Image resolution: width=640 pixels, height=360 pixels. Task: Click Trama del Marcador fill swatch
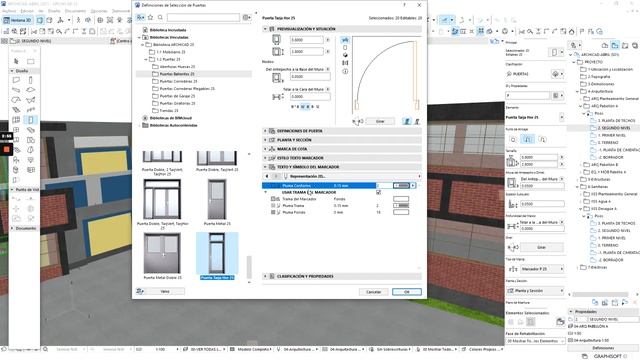tap(401, 199)
